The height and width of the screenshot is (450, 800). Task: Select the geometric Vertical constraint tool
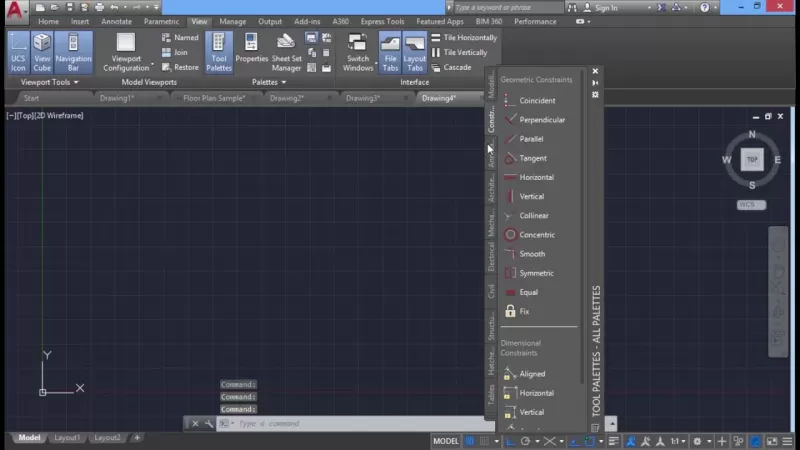pyautogui.click(x=524, y=196)
